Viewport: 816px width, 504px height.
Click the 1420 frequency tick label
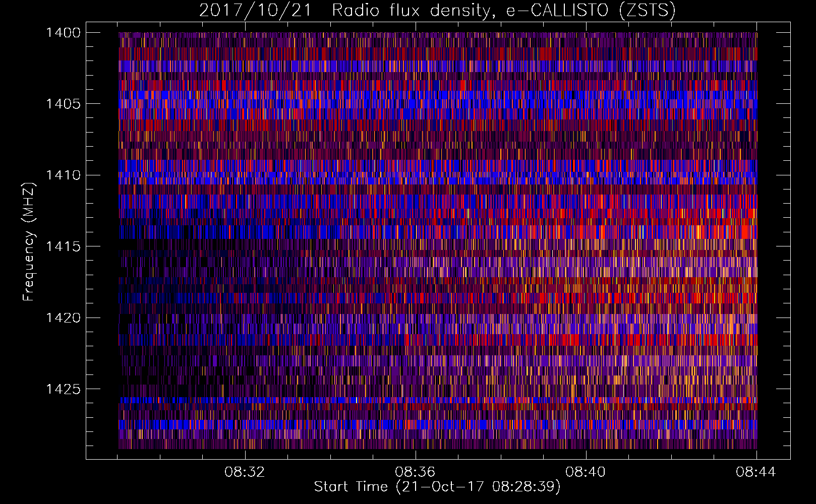(x=63, y=318)
